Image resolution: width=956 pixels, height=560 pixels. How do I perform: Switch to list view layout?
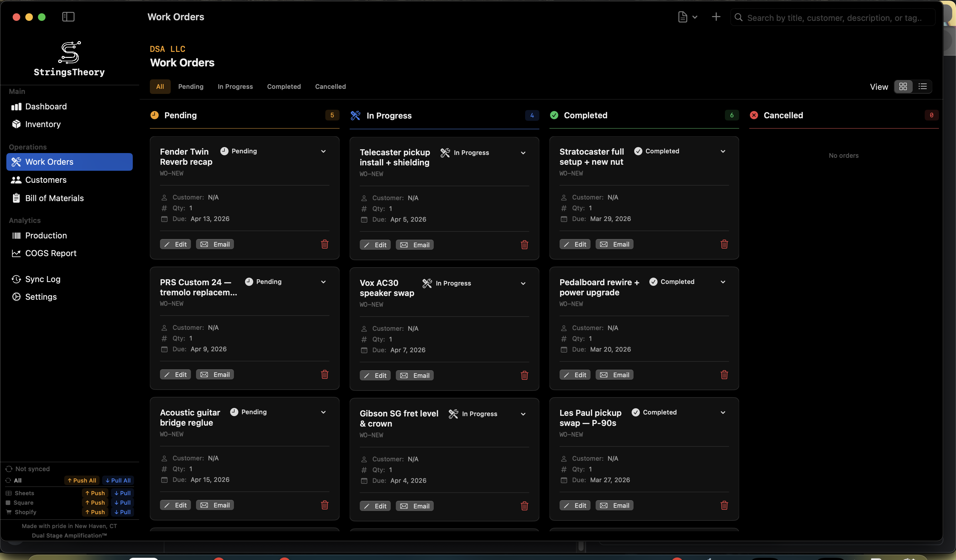coord(923,87)
